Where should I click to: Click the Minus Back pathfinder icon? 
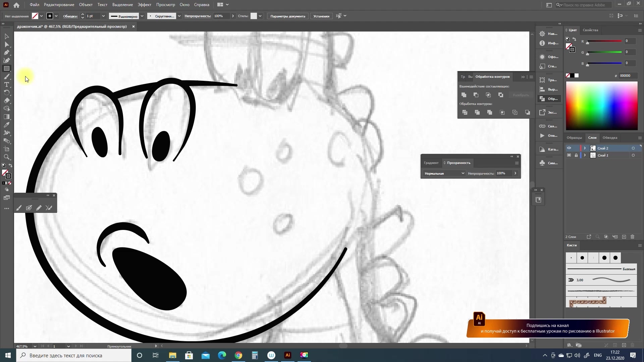(x=528, y=112)
